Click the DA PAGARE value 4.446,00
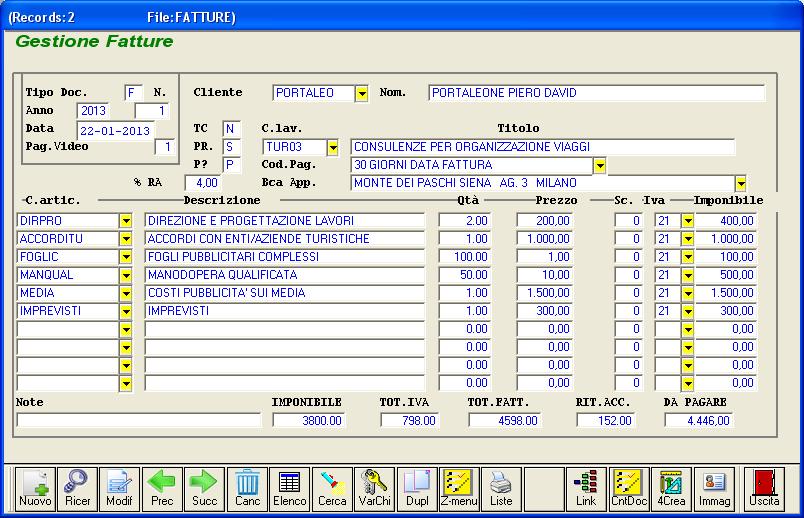 (x=699, y=421)
